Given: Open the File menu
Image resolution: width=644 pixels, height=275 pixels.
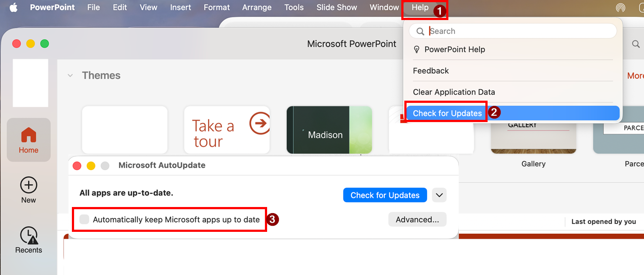Looking at the screenshot, I should point(93,7).
